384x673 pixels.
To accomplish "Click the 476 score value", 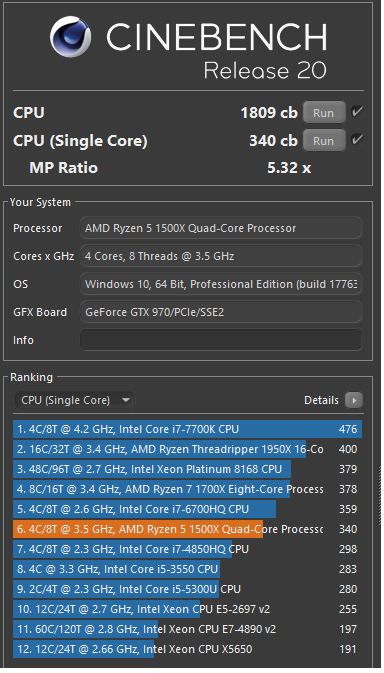I will tap(348, 429).
